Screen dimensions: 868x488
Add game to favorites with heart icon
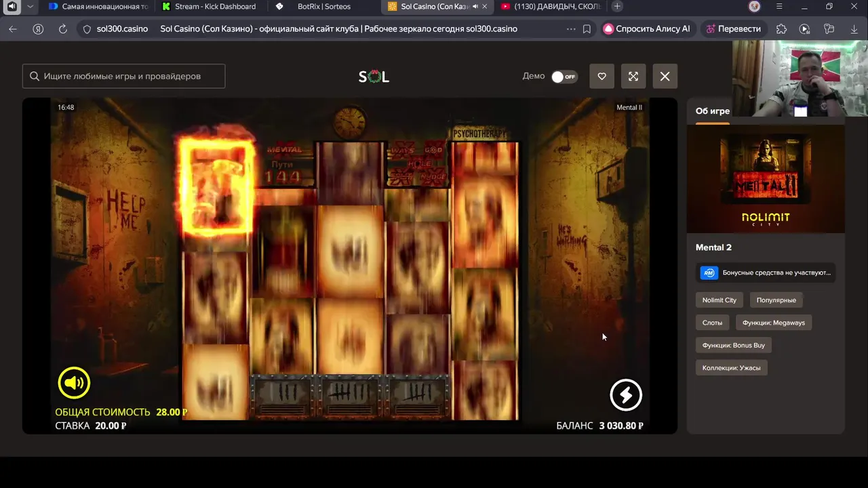tap(601, 77)
